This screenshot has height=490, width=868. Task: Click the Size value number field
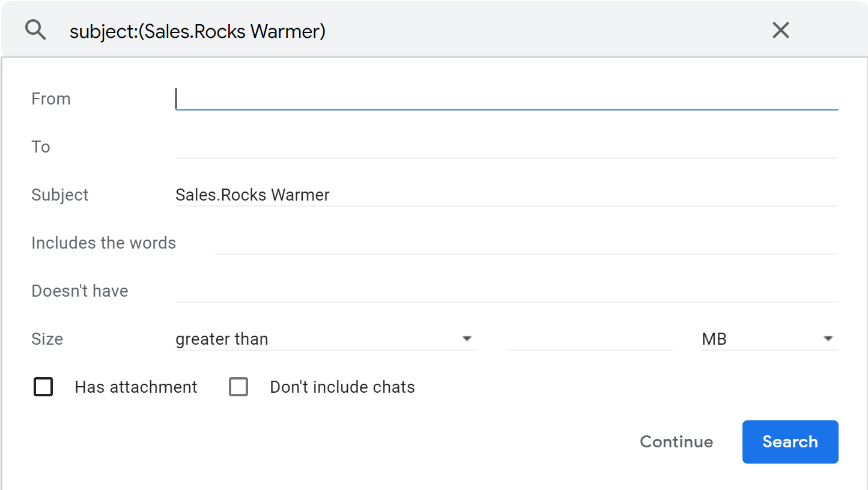click(x=589, y=339)
